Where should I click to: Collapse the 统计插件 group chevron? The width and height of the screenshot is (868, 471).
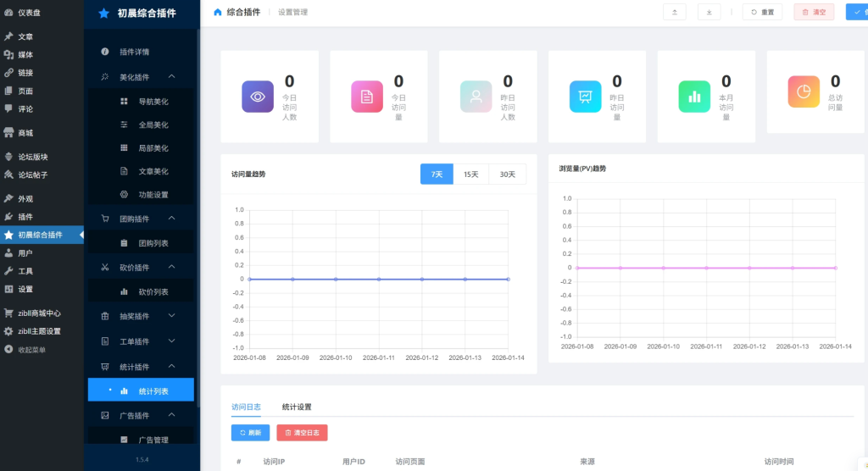pos(171,367)
